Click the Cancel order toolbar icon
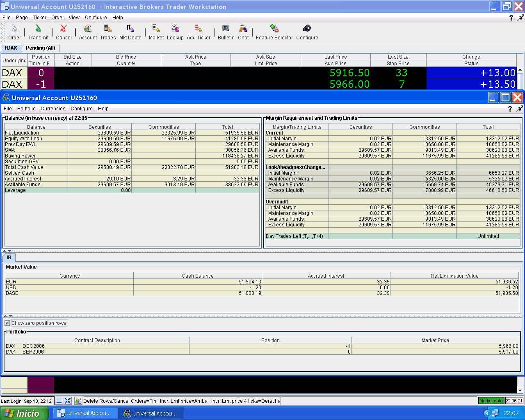This screenshot has height=420, width=525. (64, 32)
